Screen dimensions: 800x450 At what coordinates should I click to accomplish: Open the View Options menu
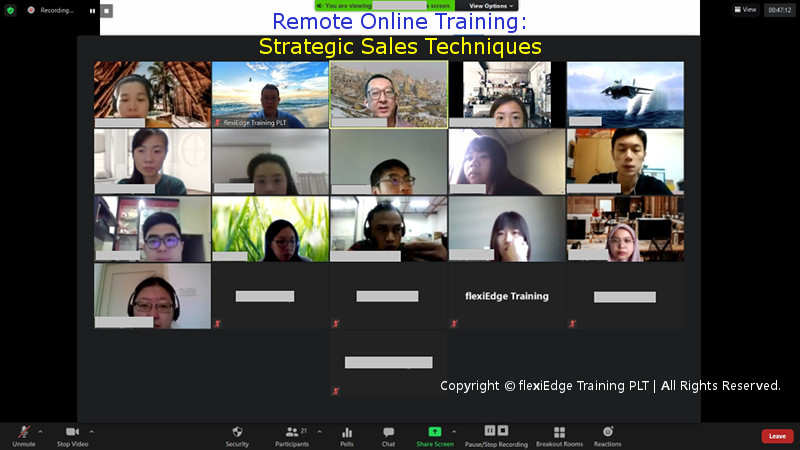point(489,6)
